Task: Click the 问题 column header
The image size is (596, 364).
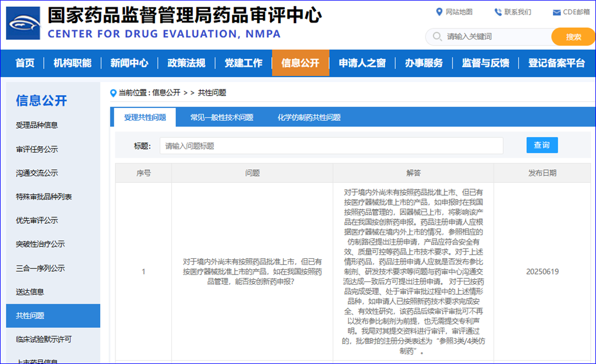Action: point(252,173)
